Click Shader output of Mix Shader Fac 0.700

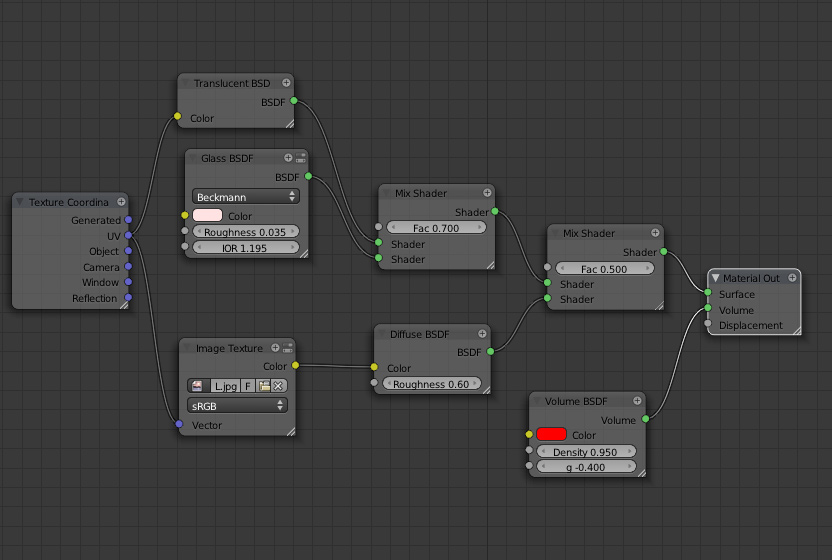point(495,211)
